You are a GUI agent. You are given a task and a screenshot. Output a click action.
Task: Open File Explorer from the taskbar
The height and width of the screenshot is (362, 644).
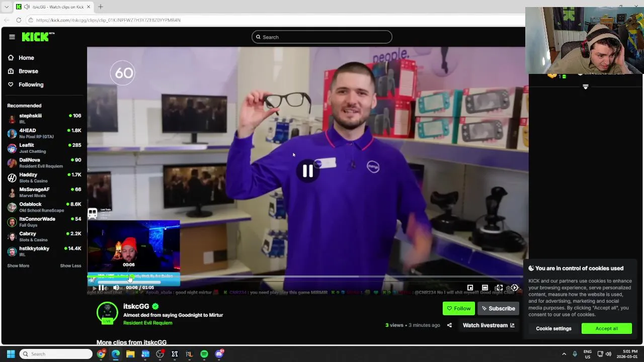(130, 354)
